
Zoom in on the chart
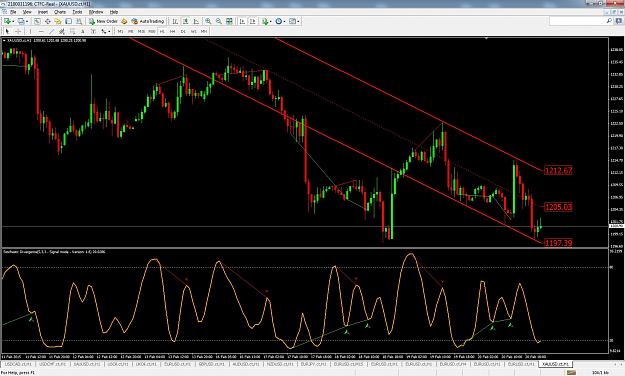tap(208, 21)
